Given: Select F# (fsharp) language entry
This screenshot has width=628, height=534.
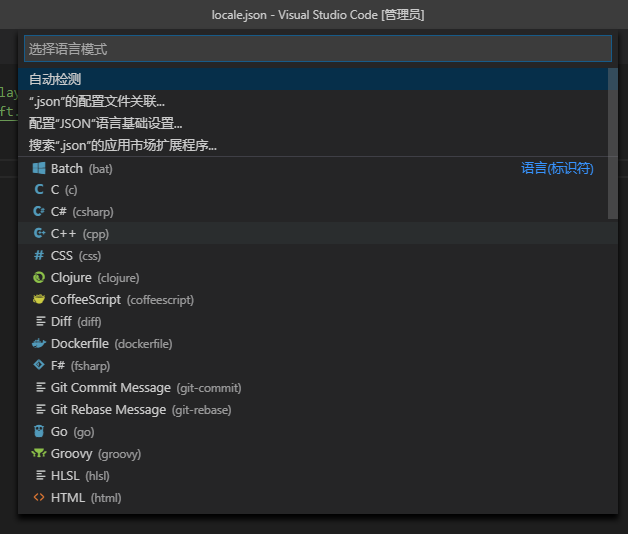Looking at the screenshot, I should tap(318, 365).
